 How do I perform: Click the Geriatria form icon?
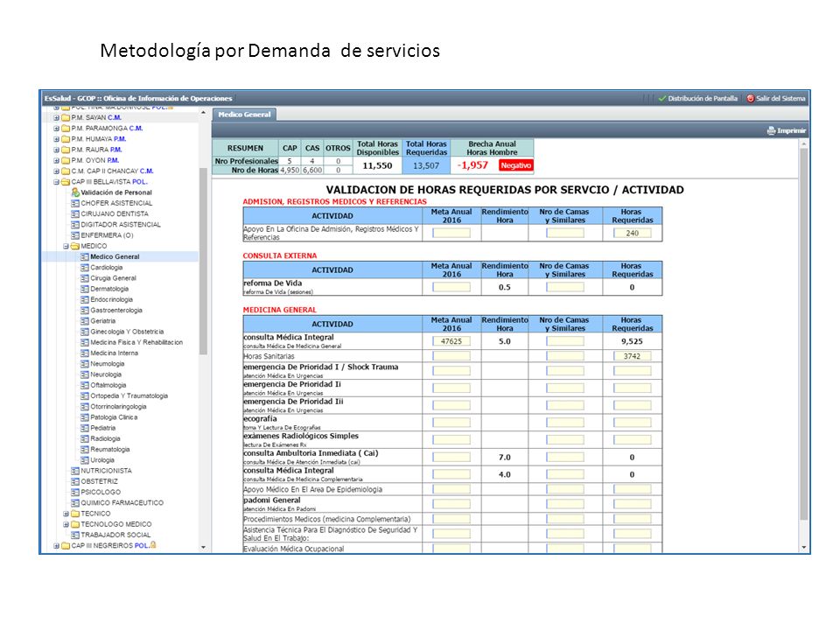[85, 321]
